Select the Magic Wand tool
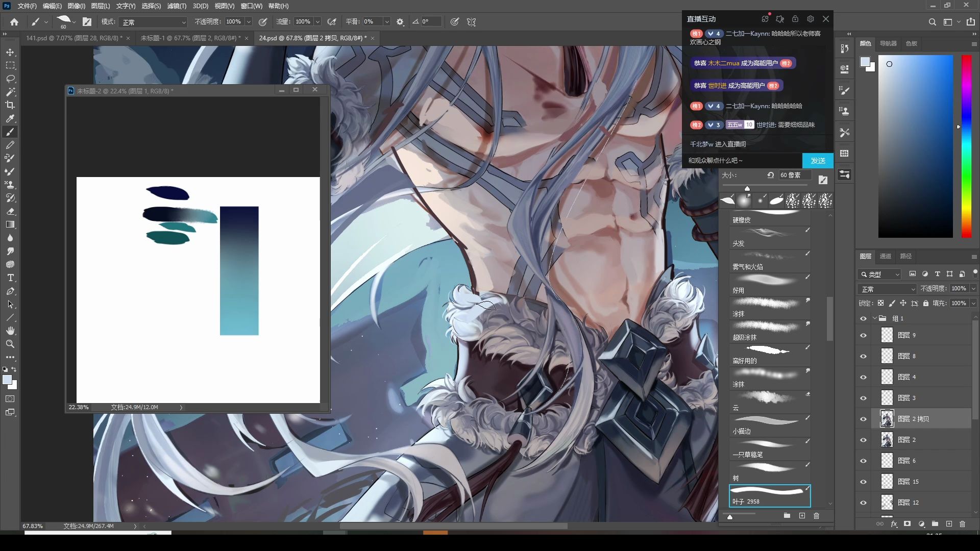Image resolution: width=980 pixels, height=551 pixels. pyautogui.click(x=10, y=92)
